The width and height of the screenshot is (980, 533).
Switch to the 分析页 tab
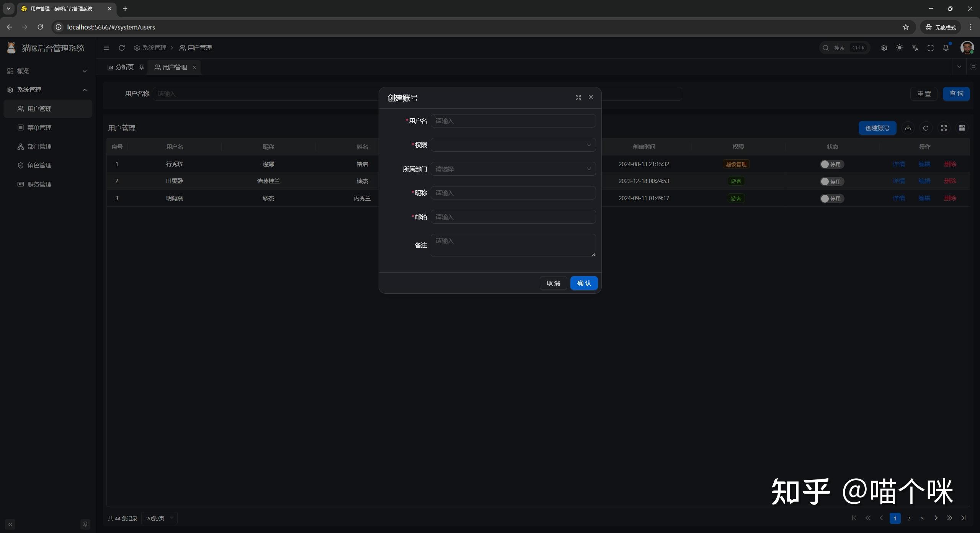124,67
